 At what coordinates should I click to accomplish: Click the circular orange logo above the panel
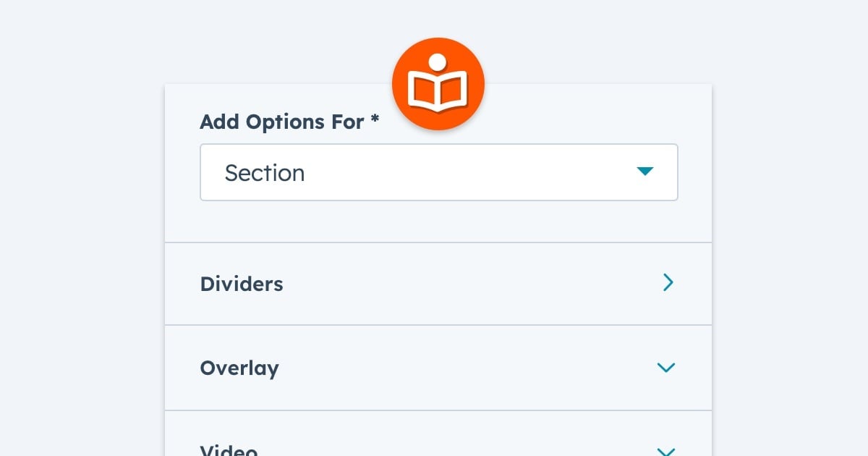click(438, 83)
